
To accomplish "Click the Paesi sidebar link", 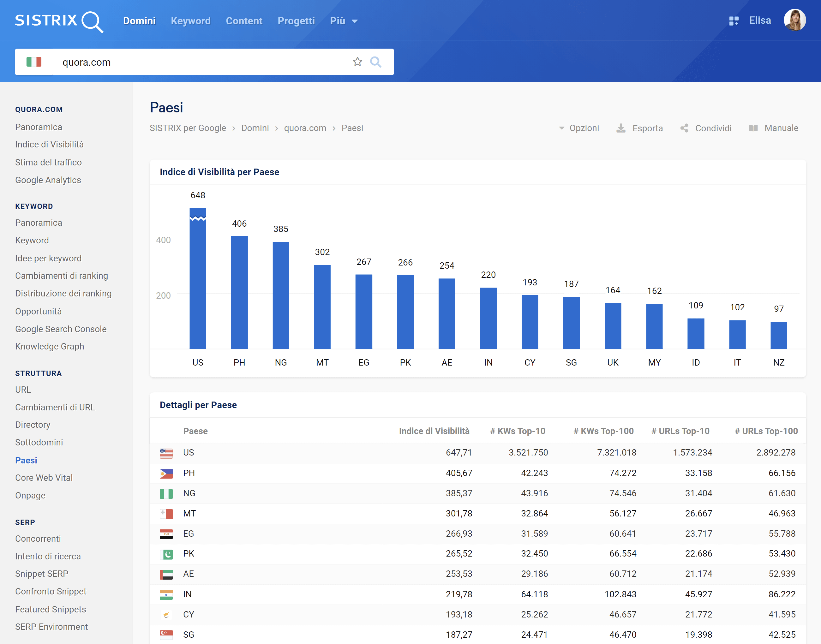I will pos(26,460).
